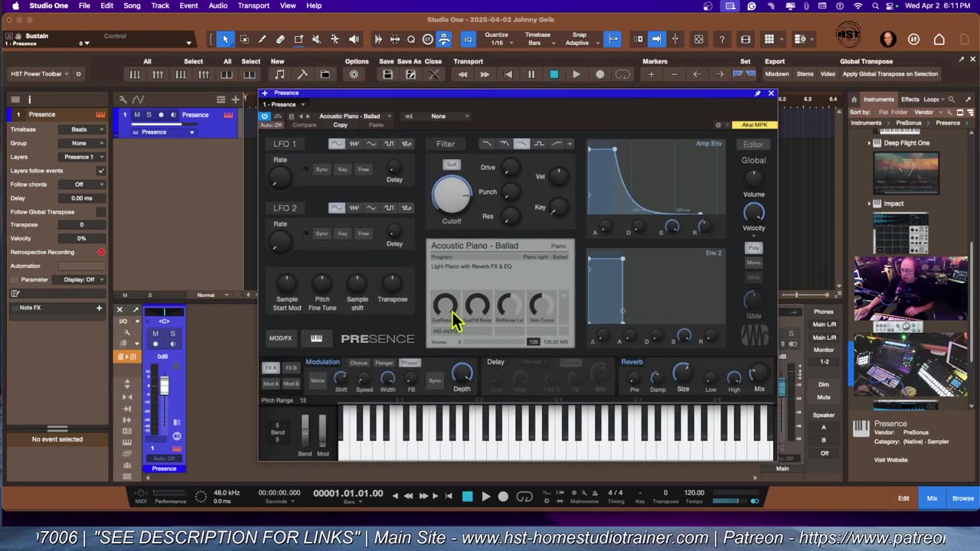Image resolution: width=980 pixels, height=551 pixels.
Task: Solo the Presence track in the arrangement
Action: point(149,115)
